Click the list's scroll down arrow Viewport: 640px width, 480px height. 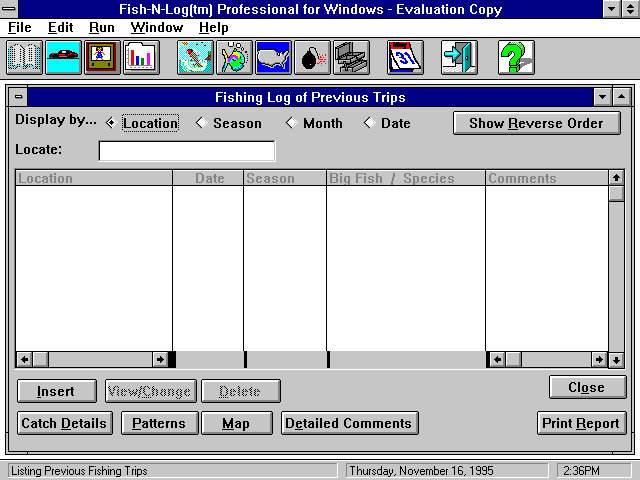tap(617, 360)
